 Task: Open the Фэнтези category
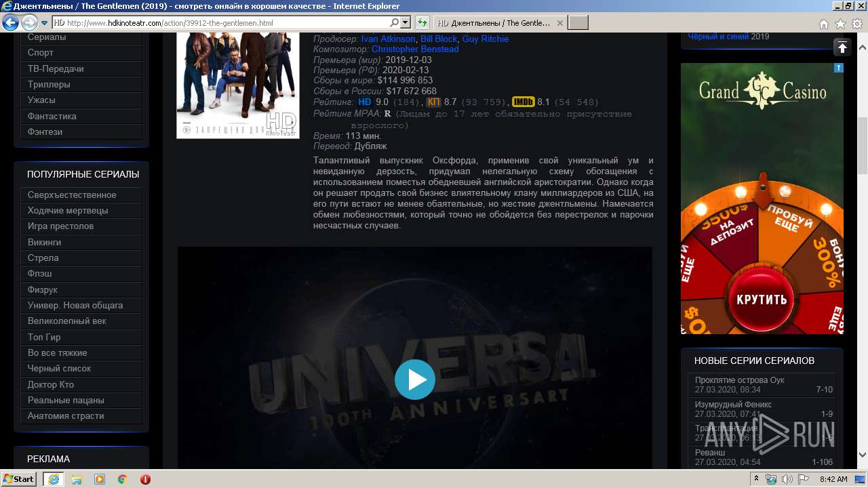pyautogui.click(x=81, y=131)
